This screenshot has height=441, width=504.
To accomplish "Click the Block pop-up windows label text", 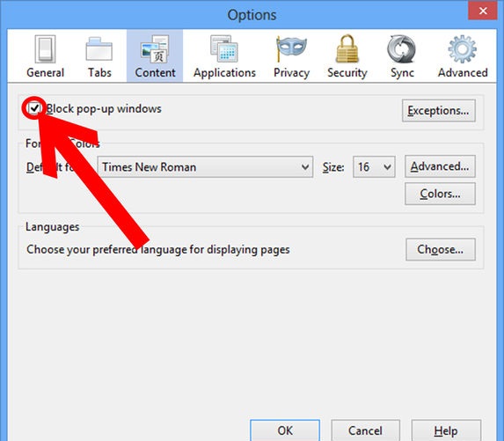I will (104, 109).
